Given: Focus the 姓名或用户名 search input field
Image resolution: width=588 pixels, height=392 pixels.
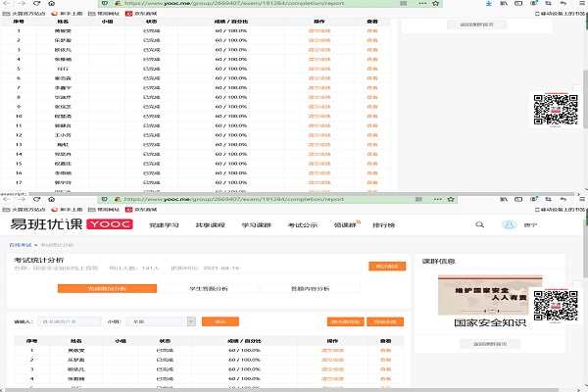Looking at the screenshot, I should pyautogui.click(x=69, y=320).
